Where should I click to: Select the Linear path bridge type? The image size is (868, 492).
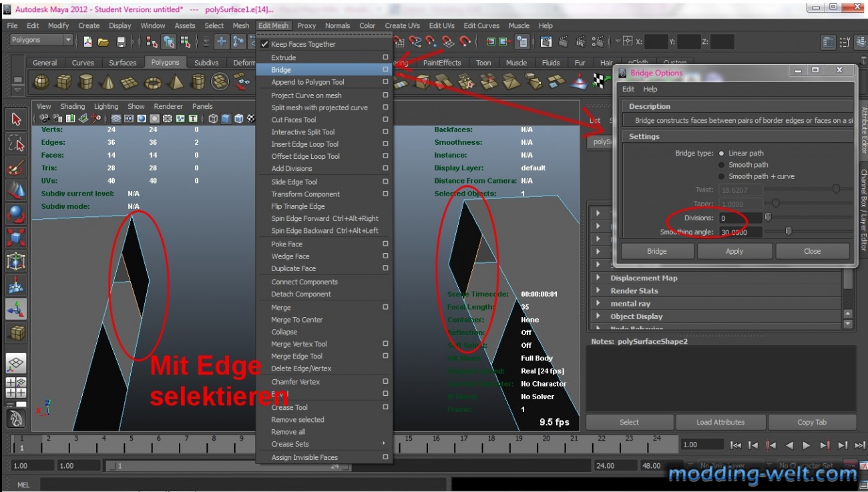[722, 153]
